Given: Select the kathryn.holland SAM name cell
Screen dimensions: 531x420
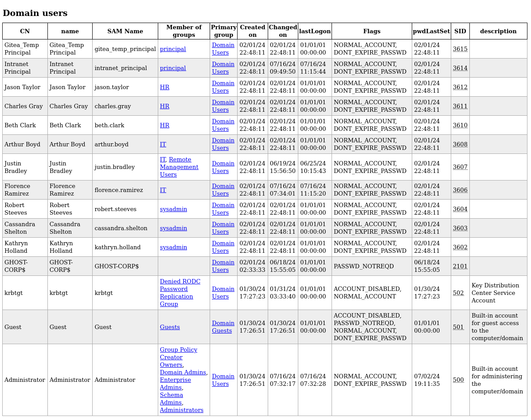Looking at the screenshot, I should pos(125,247).
